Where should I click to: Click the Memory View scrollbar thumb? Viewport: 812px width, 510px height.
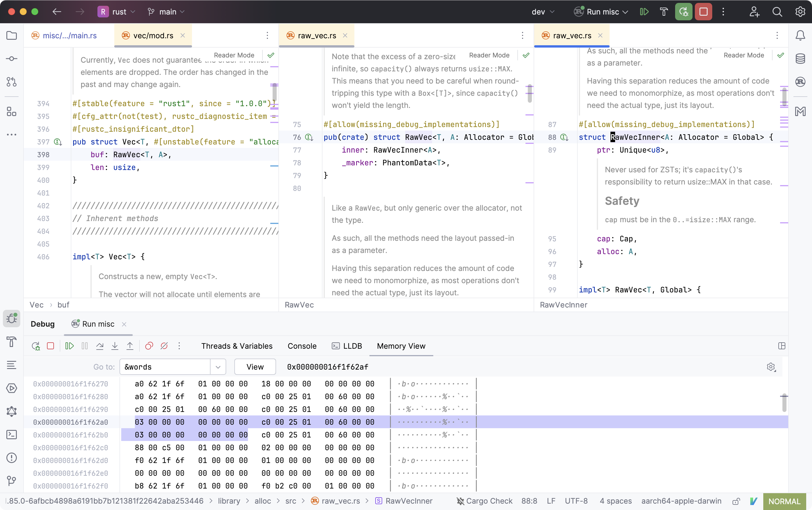click(784, 403)
